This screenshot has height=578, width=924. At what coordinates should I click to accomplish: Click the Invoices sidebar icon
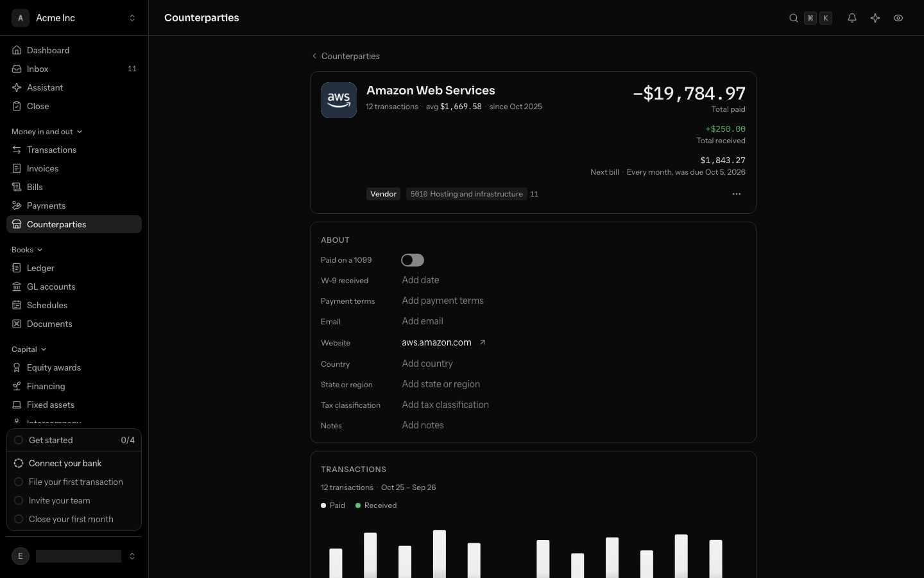[x=17, y=168]
